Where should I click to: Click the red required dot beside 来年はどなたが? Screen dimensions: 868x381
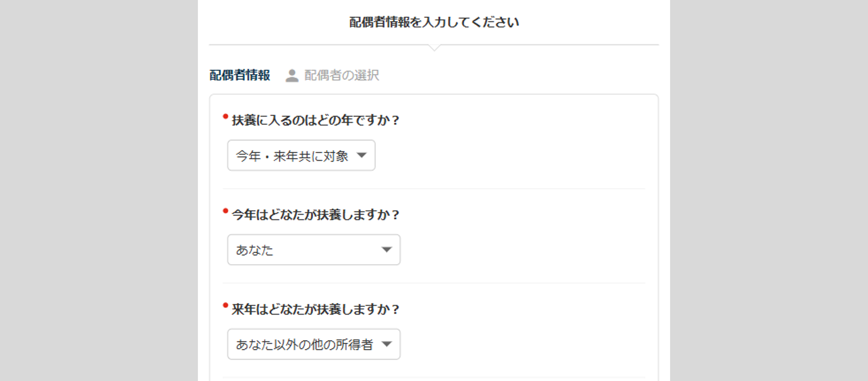(x=225, y=305)
